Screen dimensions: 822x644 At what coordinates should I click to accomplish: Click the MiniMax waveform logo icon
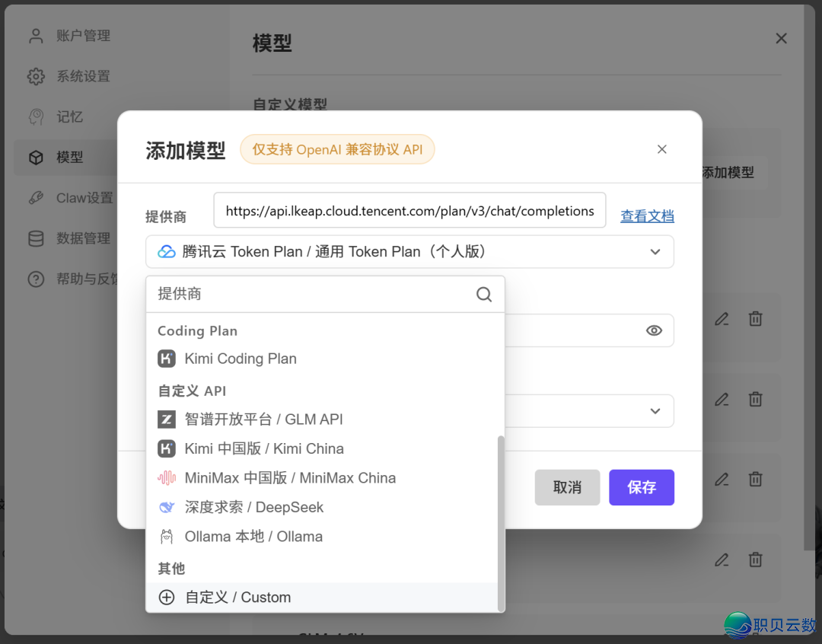(x=166, y=478)
